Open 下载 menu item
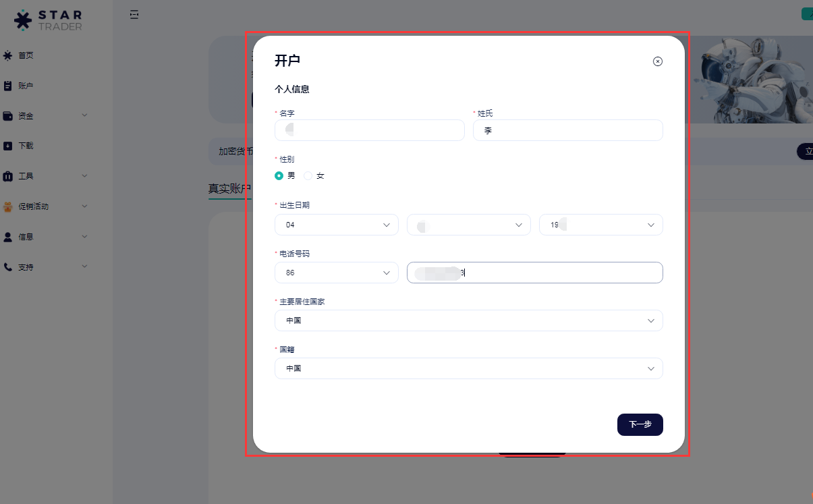Screen dimensions: 813x504 (x=26, y=146)
